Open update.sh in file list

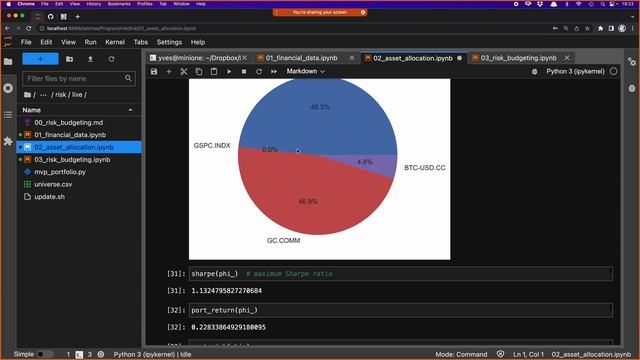[49, 197]
